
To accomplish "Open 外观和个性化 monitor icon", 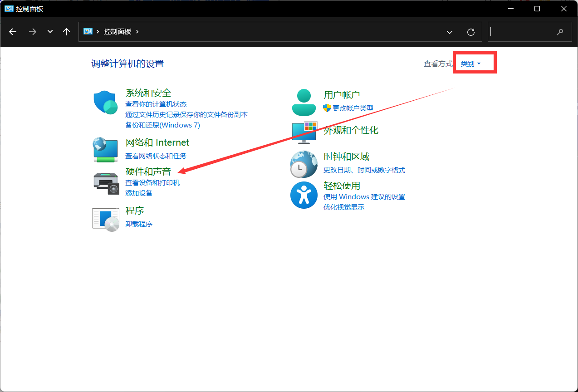I will 304,132.
